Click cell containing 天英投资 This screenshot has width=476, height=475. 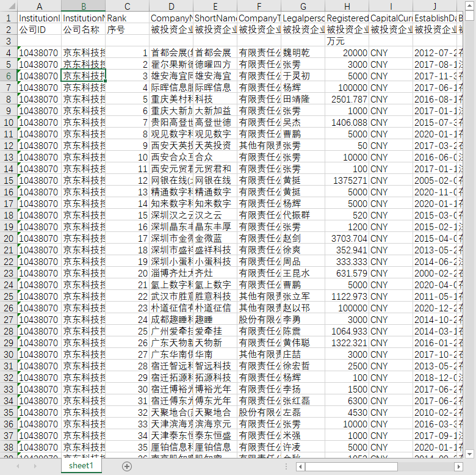click(215, 145)
